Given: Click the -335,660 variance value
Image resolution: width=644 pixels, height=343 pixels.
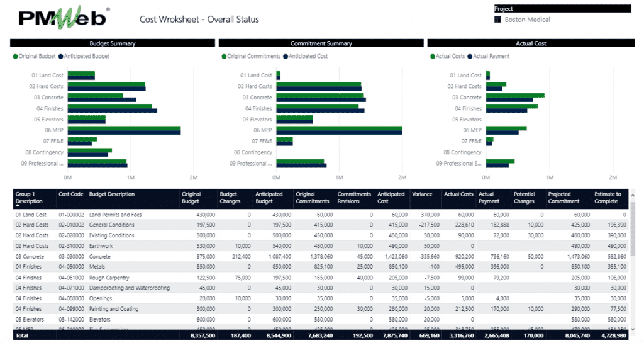Looking at the screenshot, I should coord(428,257).
